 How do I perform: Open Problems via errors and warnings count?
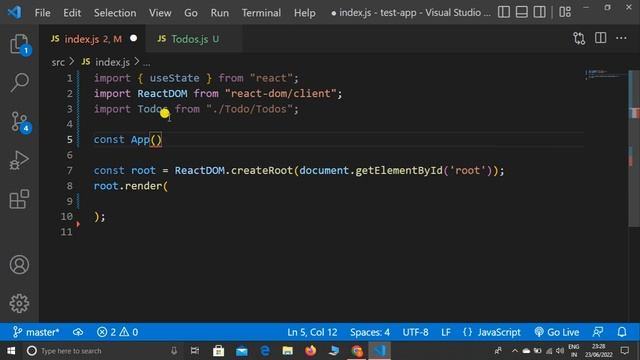coord(118,332)
